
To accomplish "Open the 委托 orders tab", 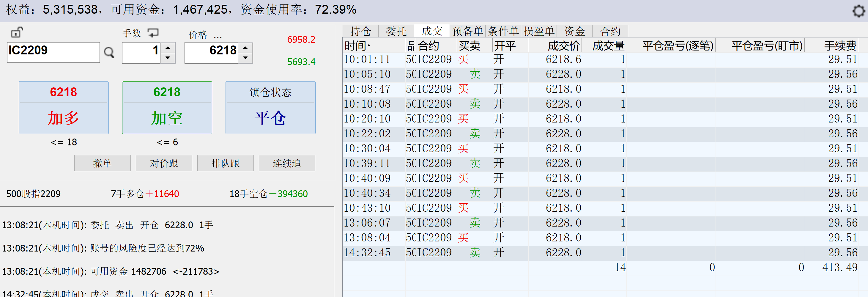I will [396, 31].
